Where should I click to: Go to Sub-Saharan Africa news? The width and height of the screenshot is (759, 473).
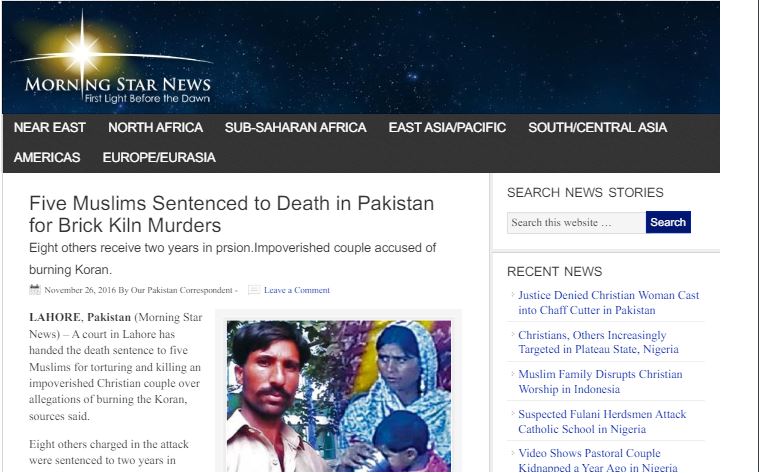(x=295, y=127)
